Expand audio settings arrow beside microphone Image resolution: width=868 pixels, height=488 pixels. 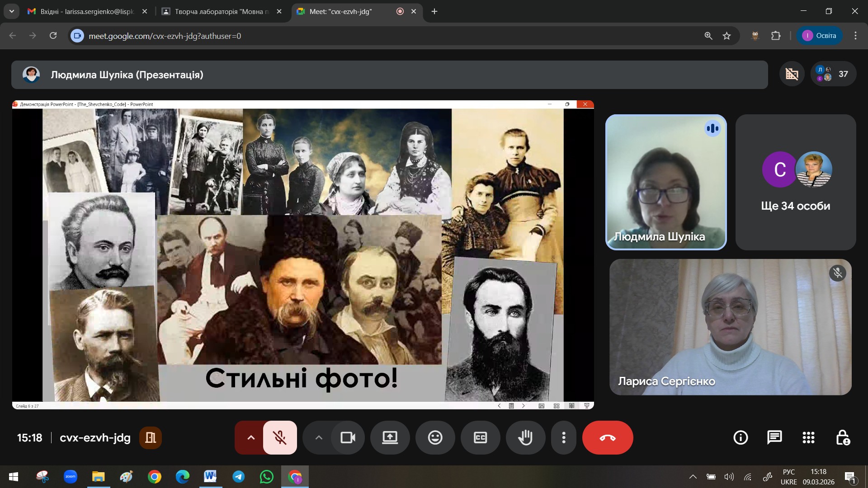click(251, 437)
